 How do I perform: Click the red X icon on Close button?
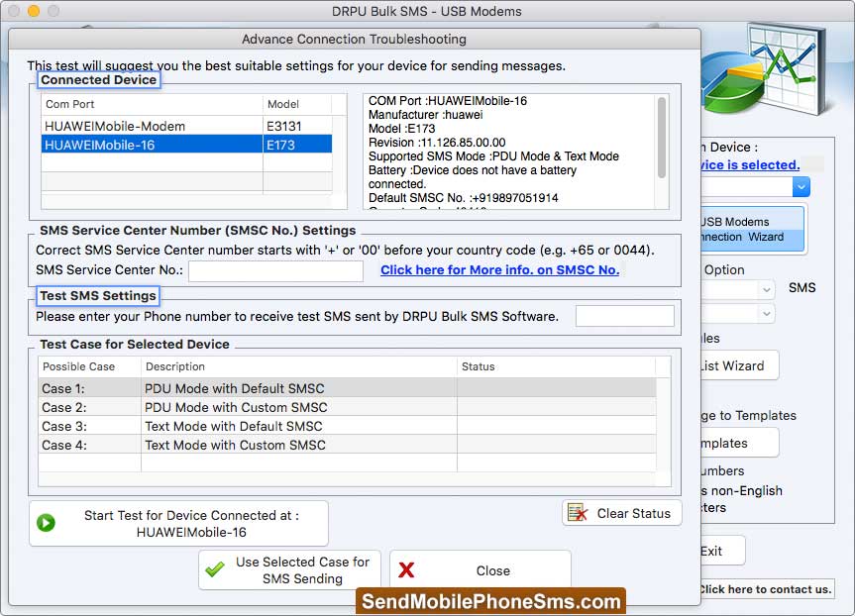(406, 570)
